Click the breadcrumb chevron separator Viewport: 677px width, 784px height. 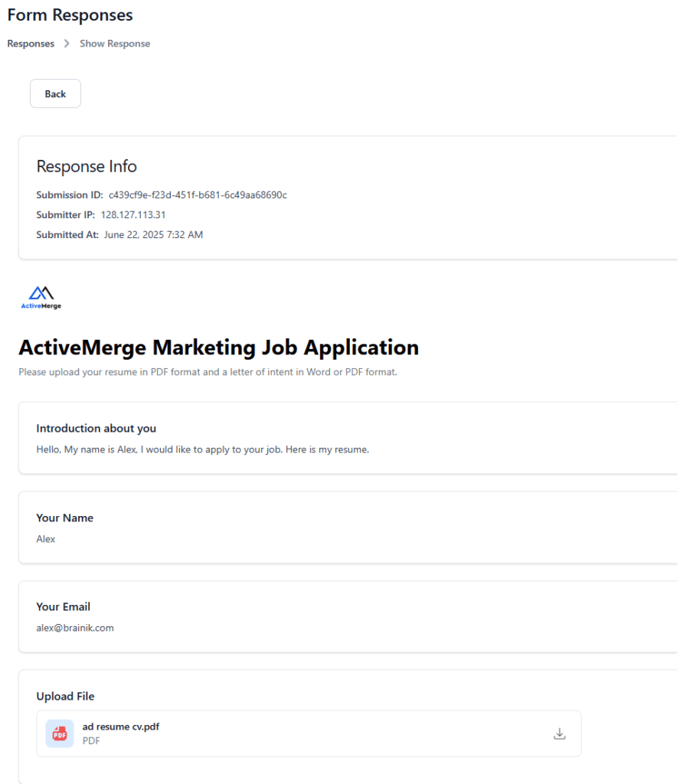(67, 44)
